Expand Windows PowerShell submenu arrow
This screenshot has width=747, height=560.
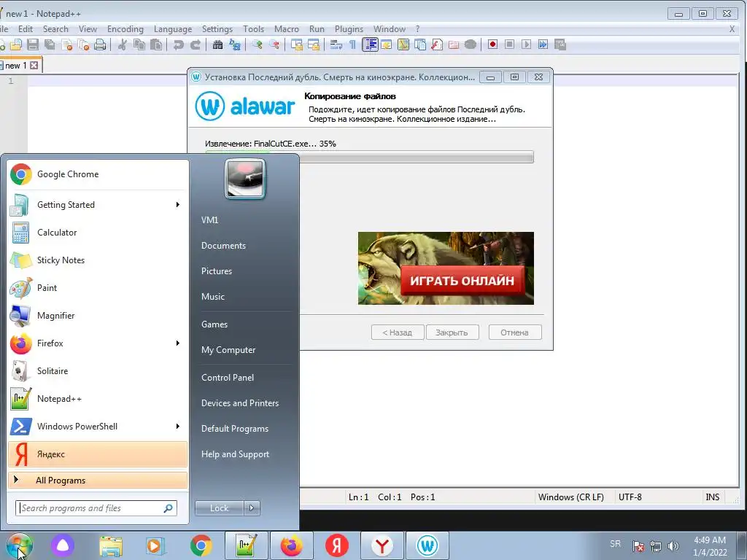[x=178, y=426]
